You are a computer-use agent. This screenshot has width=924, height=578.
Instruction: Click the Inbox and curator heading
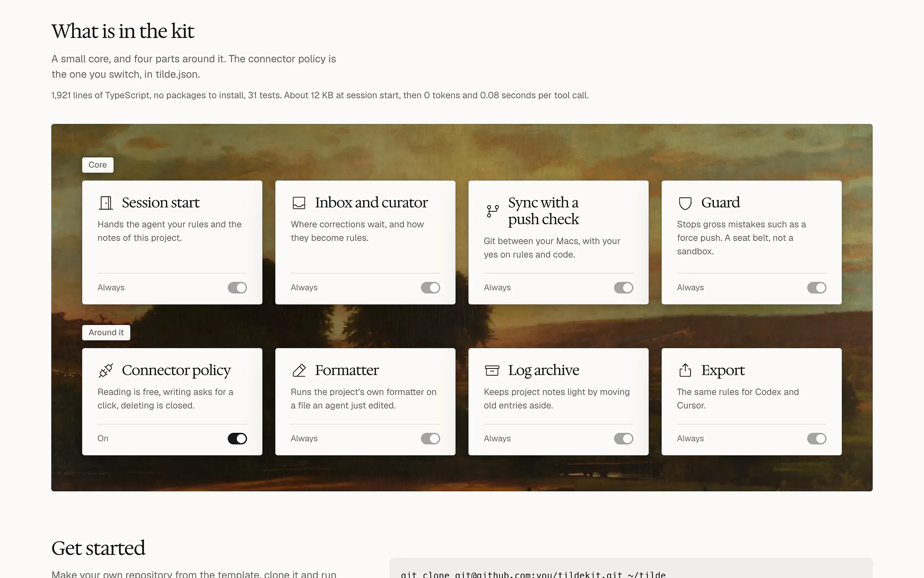[x=371, y=203]
